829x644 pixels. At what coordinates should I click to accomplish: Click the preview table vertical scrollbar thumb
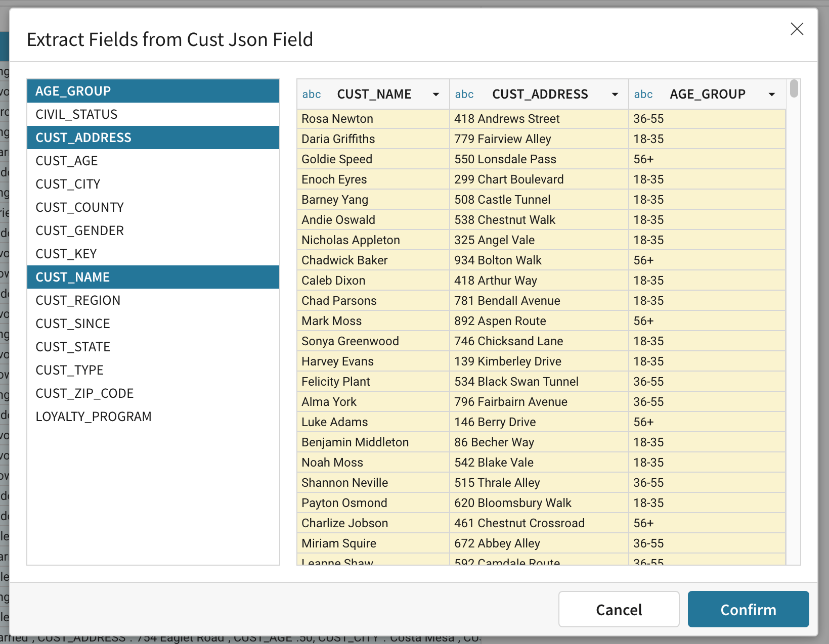tap(794, 88)
